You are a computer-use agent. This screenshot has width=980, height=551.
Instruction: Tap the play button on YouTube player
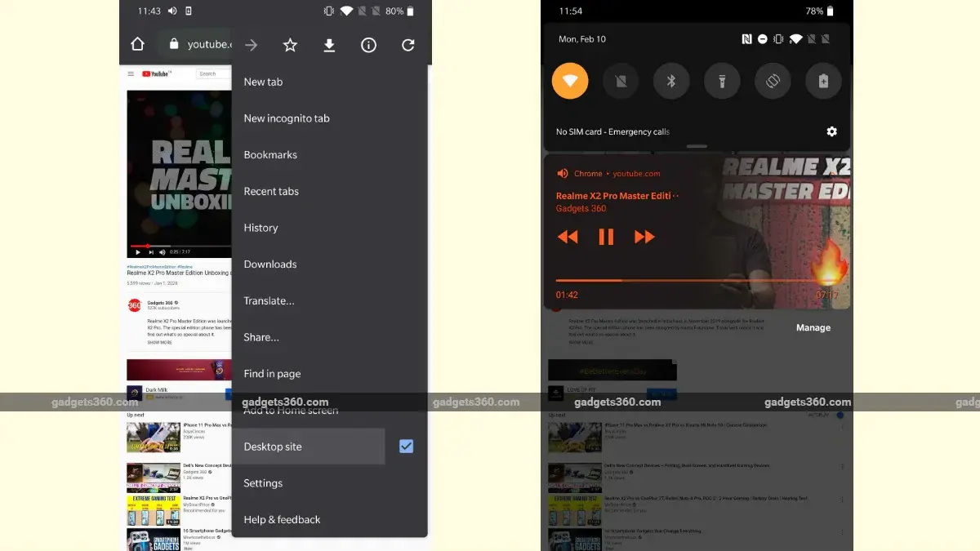coord(138,252)
